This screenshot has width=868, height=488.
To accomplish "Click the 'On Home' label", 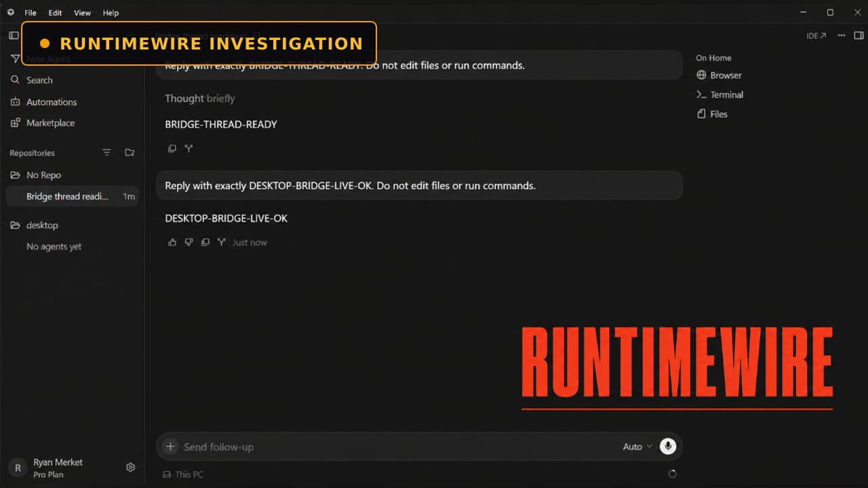I will click(713, 58).
